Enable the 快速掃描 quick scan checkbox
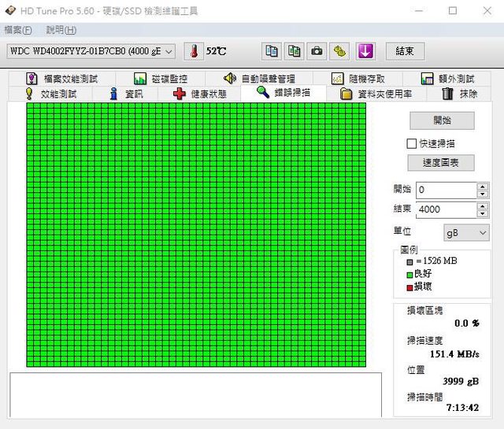Image resolution: width=504 pixels, height=429 pixels. 411,144
